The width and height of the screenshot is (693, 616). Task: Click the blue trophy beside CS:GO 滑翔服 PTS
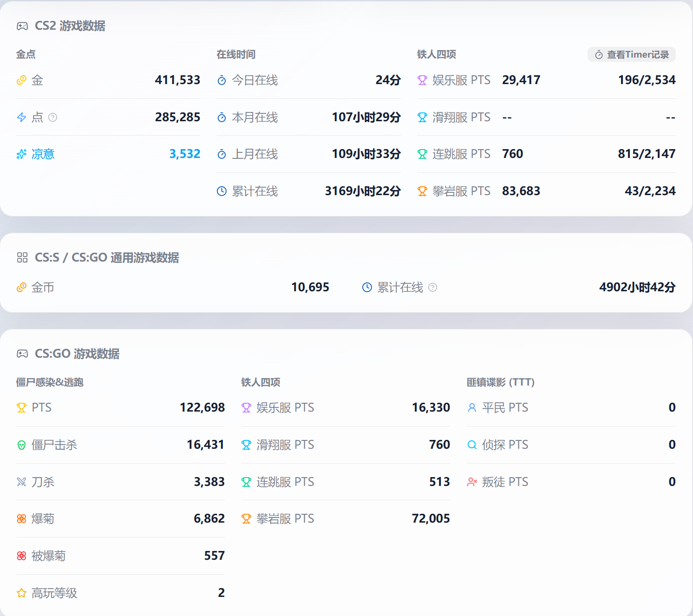click(246, 445)
